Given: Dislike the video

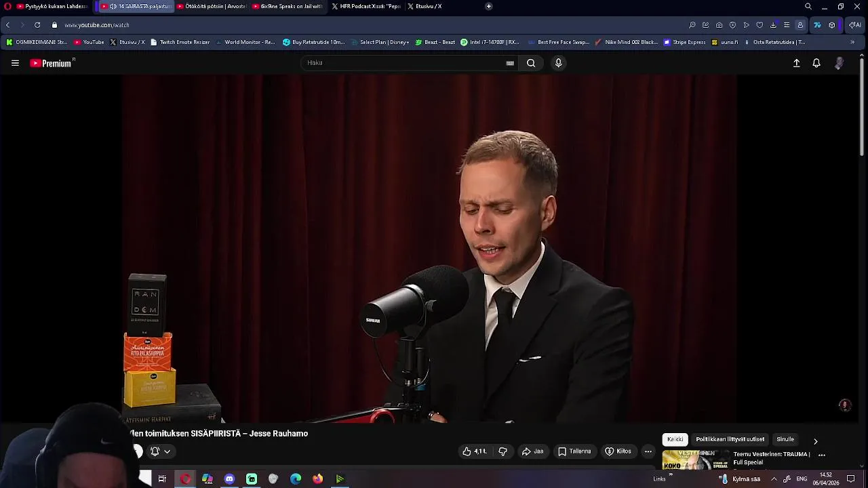Looking at the screenshot, I should (502, 451).
